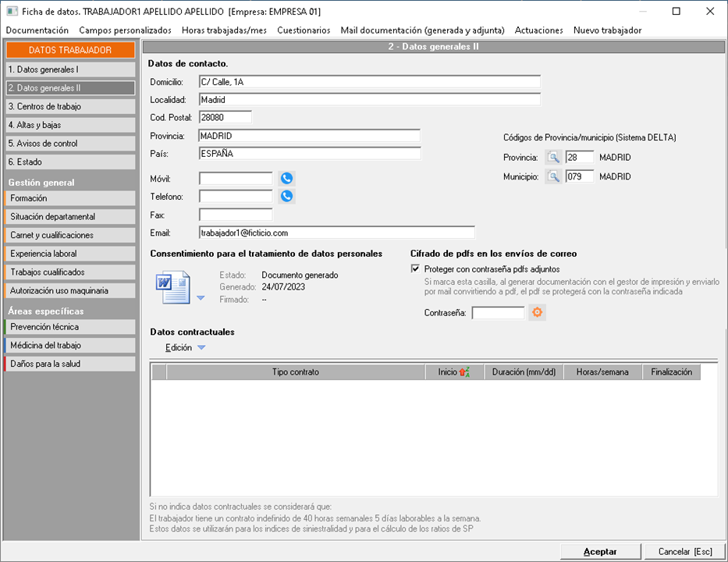The image size is (728, 562).
Task: Toggle Proteger con contraseña pdfs adjuntos checkbox
Action: (415, 269)
